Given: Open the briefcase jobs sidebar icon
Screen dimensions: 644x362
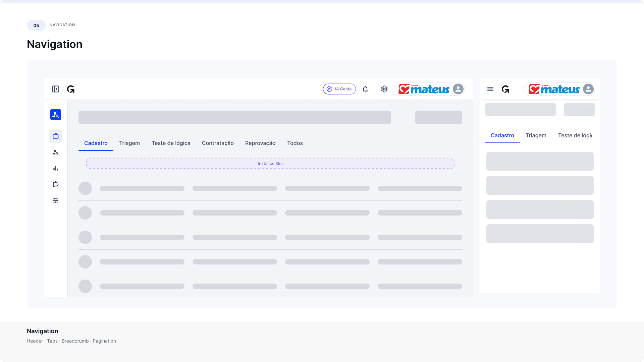Looking at the screenshot, I should (56, 136).
